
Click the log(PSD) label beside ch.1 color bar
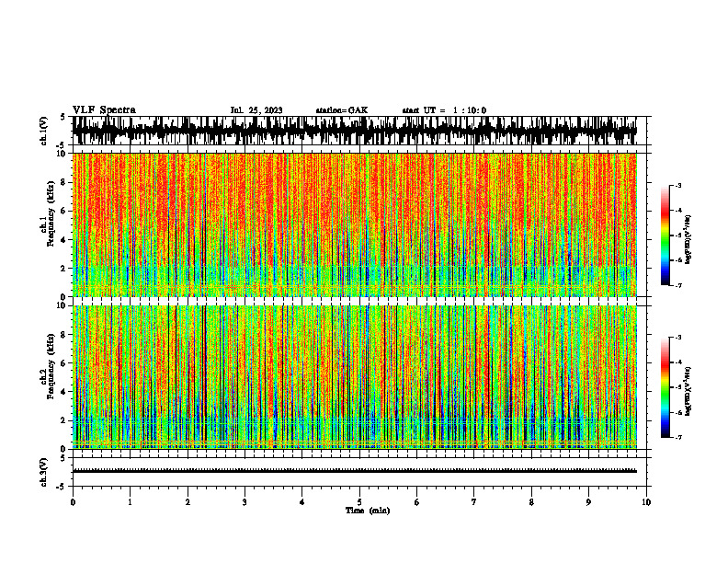pyautogui.click(x=688, y=239)
